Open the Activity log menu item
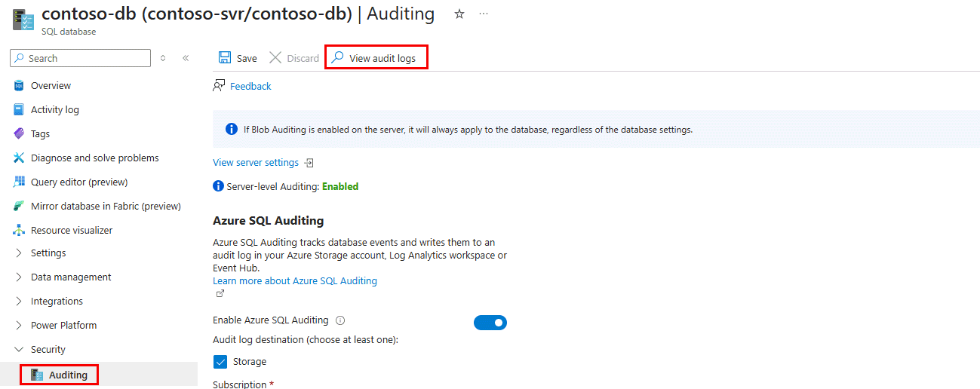The height and width of the screenshot is (389, 980). click(x=54, y=110)
